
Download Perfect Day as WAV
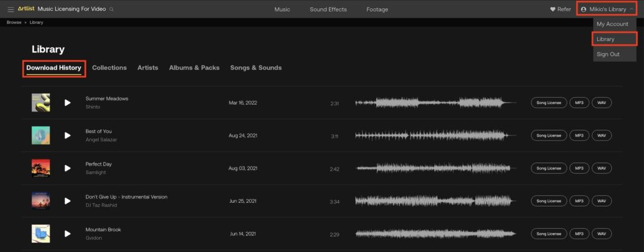(x=602, y=168)
